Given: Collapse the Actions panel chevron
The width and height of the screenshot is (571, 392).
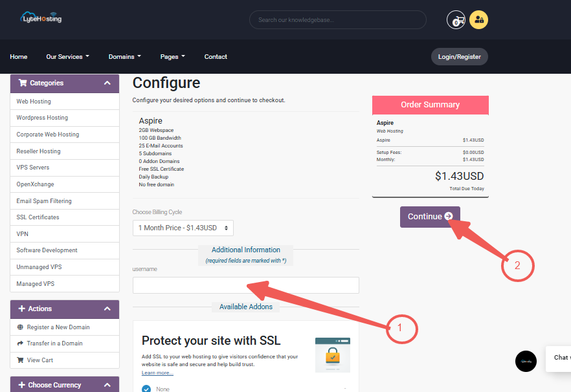Looking at the screenshot, I should [x=107, y=309].
